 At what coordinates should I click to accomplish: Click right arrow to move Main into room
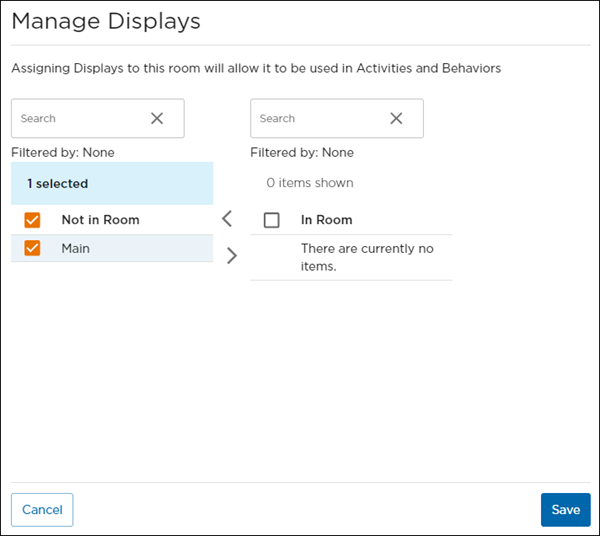[x=232, y=255]
